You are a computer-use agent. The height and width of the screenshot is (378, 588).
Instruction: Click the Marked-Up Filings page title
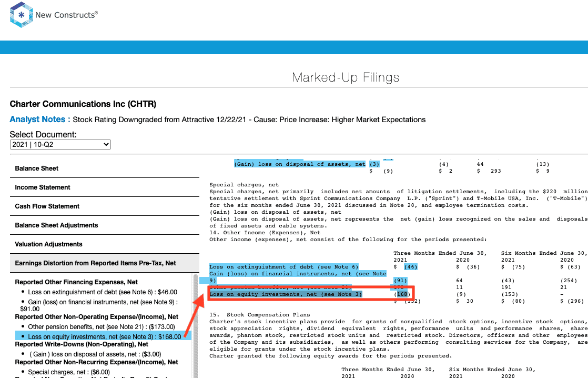(x=346, y=77)
